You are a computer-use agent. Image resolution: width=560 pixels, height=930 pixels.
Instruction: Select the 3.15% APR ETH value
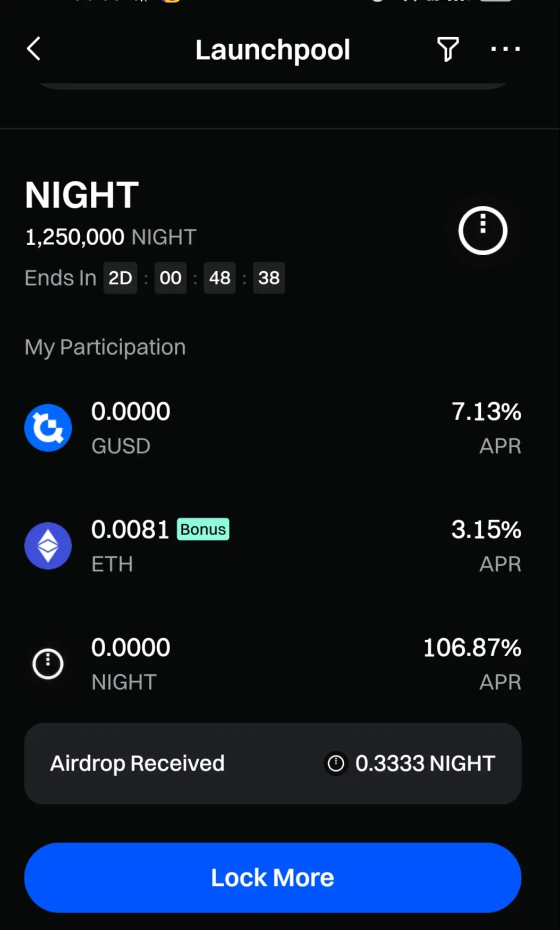pos(486,530)
